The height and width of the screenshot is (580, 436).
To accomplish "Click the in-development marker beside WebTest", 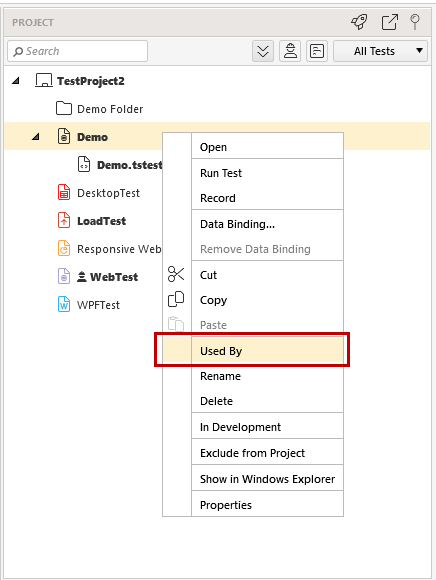I will pos(82,277).
